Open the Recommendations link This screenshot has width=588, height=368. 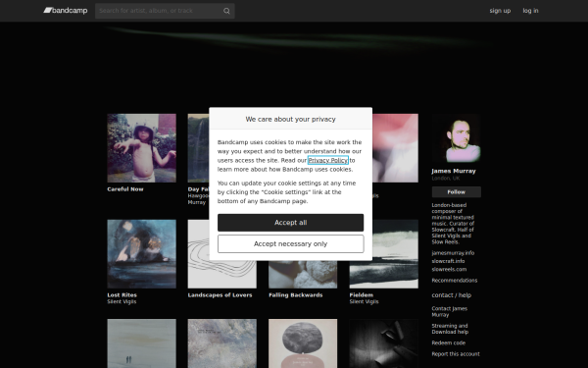coord(455,281)
